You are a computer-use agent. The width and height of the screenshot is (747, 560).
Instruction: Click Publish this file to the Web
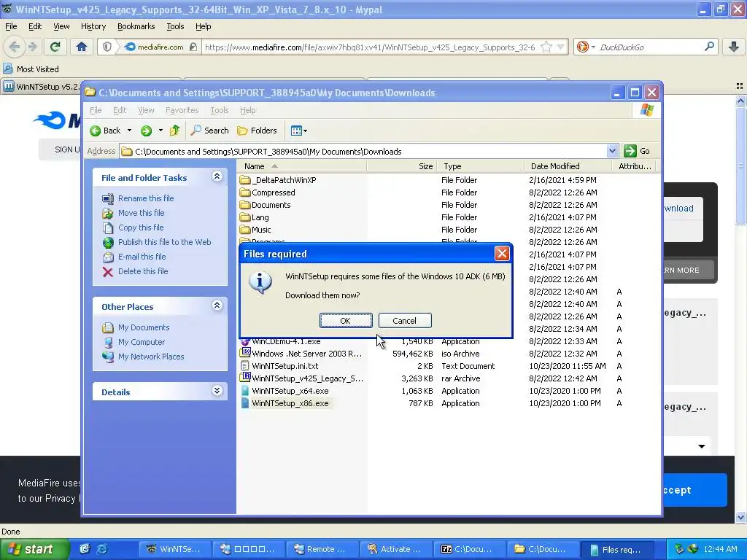[x=164, y=242]
